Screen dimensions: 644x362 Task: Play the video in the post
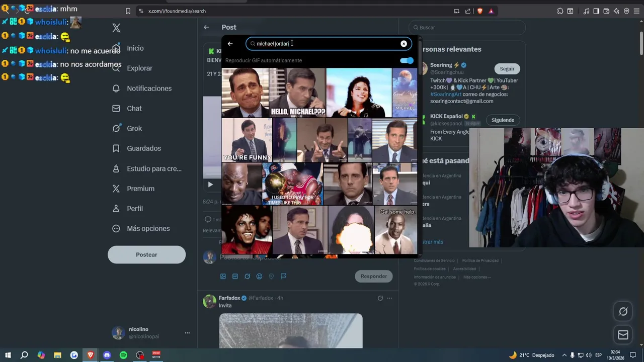(210, 185)
